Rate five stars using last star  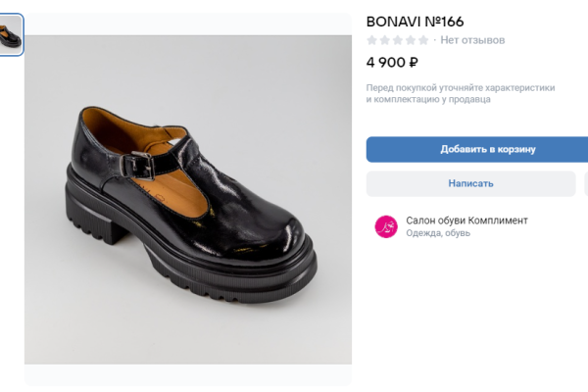point(423,40)
